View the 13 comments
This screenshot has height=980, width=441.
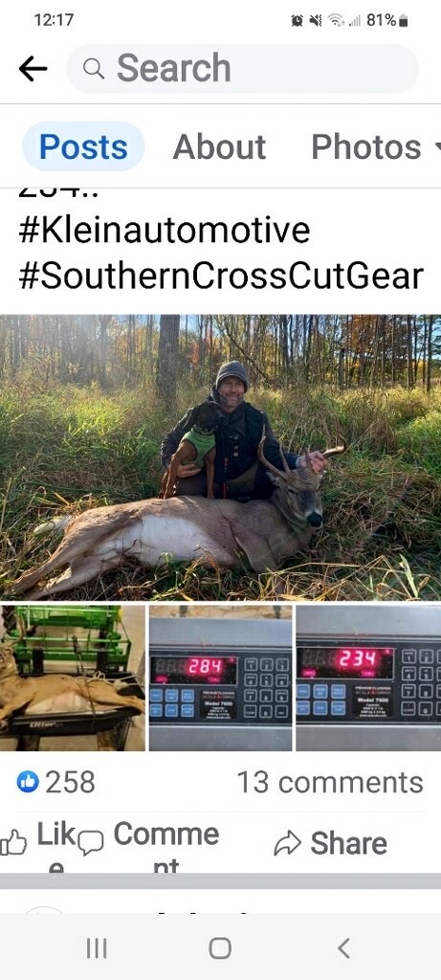tap(330, 783)
